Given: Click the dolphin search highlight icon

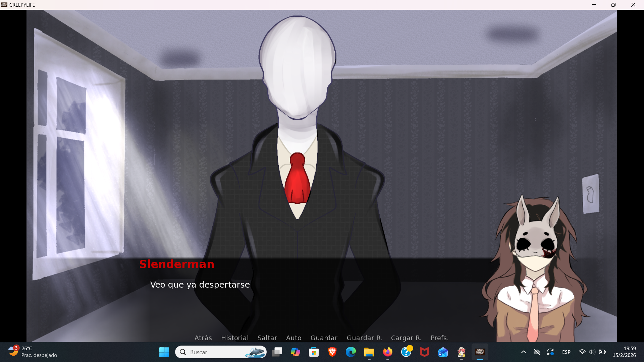Looking at the screenshot, I should [255, 352].
